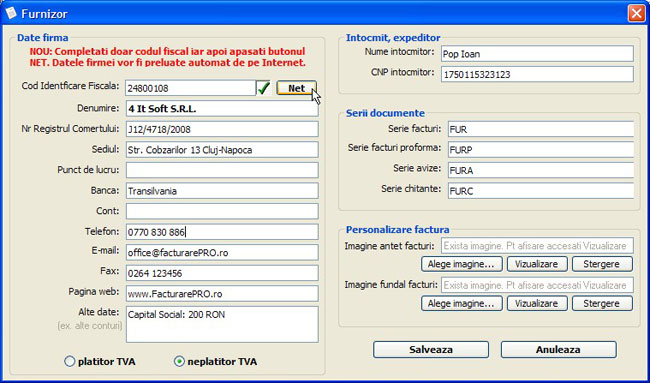This screenshot has height=383, width=650.
Task: Click the Nume intocmitor field
Action: [537, 53]
